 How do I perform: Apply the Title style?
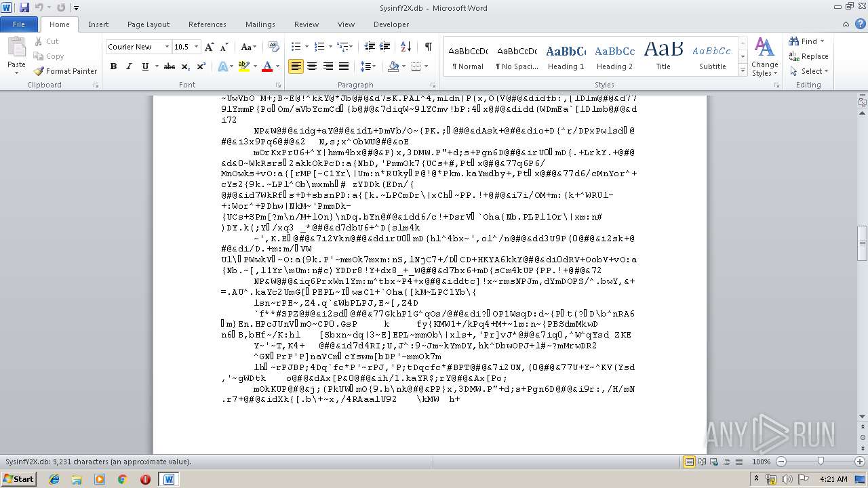click(663, 57)
